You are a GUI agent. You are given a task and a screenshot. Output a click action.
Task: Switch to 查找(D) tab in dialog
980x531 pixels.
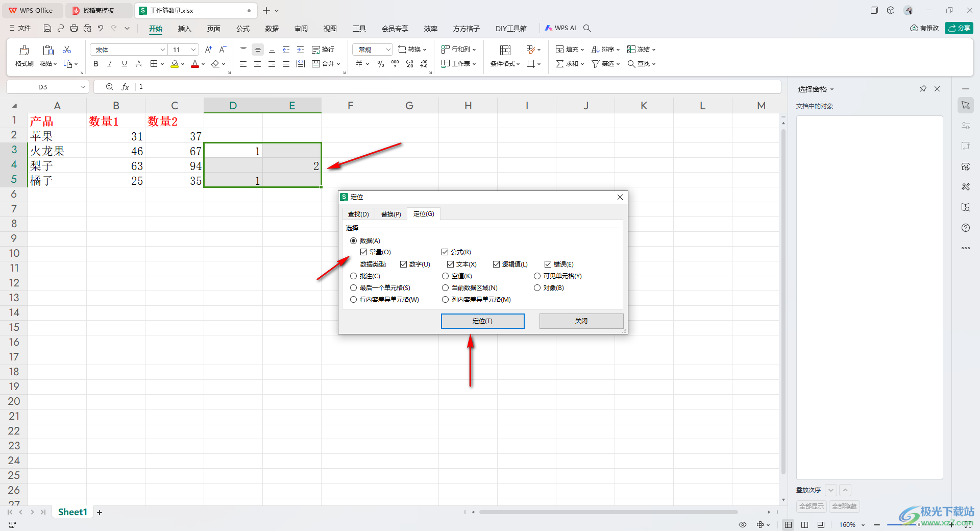[358, 214]
